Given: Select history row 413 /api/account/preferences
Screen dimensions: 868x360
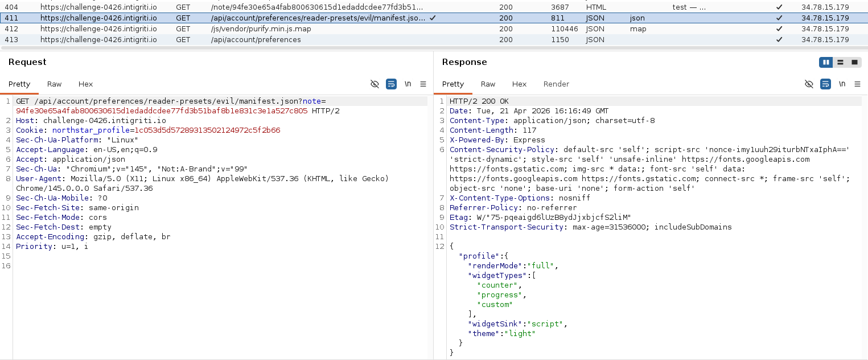Looking at the screenshot, I should coord(434,39).
